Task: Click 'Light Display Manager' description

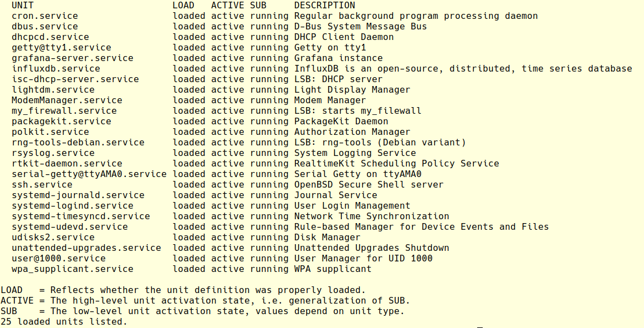Action: pyautogui.click(x=352, y=90)
